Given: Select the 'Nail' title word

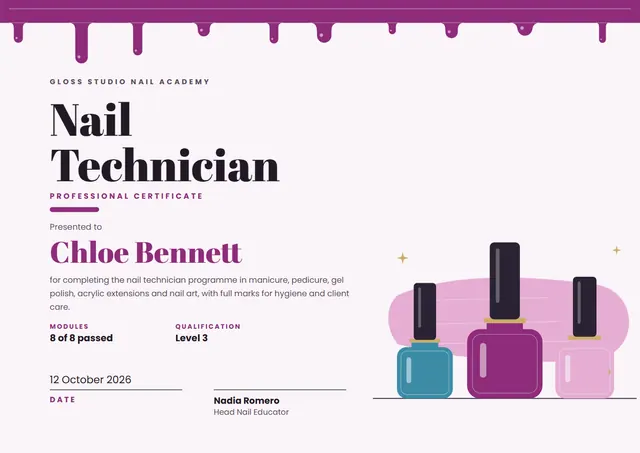Looking at the screenshot, I should [91, 120].
